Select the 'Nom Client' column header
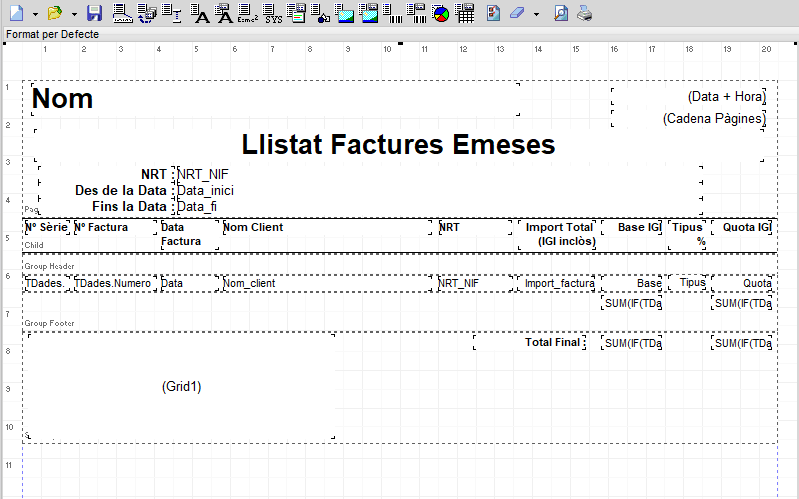Image resolution: width=799 pixels, height=499 pixels. (328, 227)
